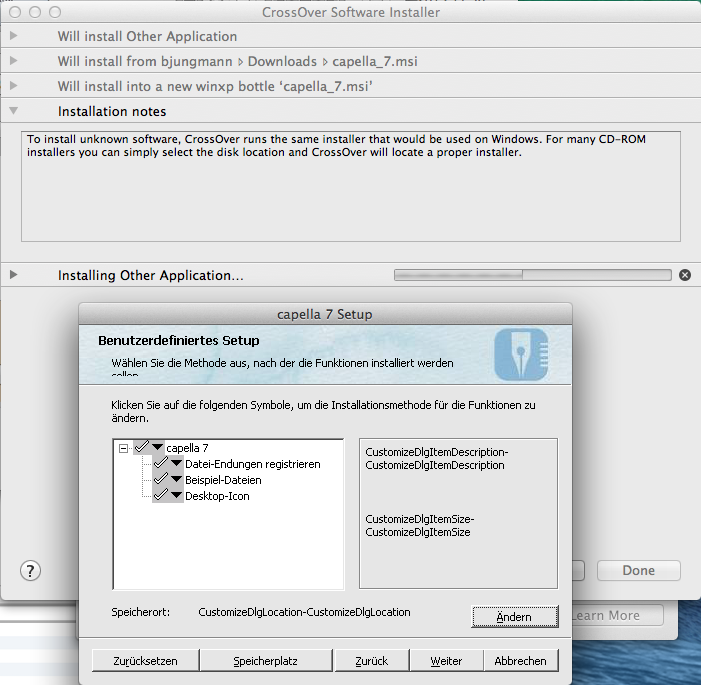
Task: Click the capella pen-nib logo icon
Action: 521,355
